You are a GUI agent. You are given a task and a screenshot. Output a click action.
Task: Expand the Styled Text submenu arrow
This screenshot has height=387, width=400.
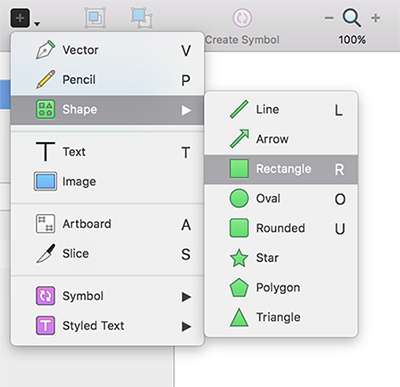click(186, 326)
